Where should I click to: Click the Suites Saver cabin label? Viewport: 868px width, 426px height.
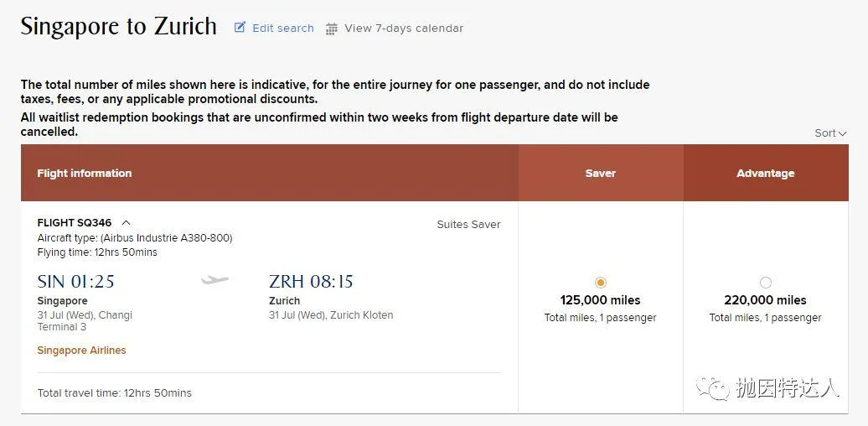[x=468, y=225]
